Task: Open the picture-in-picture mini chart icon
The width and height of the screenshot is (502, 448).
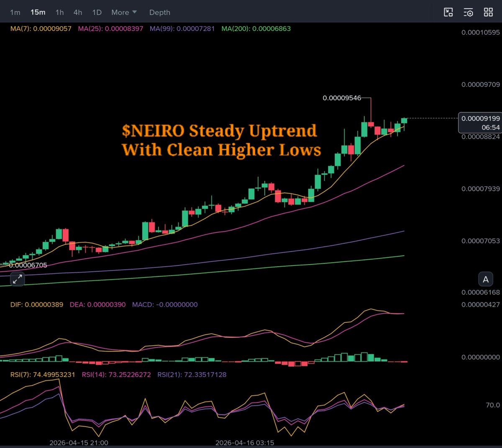Action: click(448, 12)
